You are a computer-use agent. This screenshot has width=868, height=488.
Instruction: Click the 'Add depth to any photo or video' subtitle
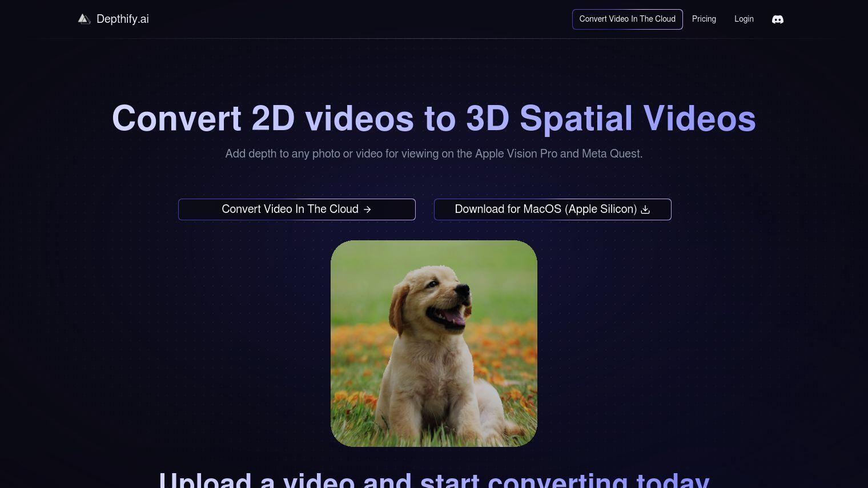[434, 154]
